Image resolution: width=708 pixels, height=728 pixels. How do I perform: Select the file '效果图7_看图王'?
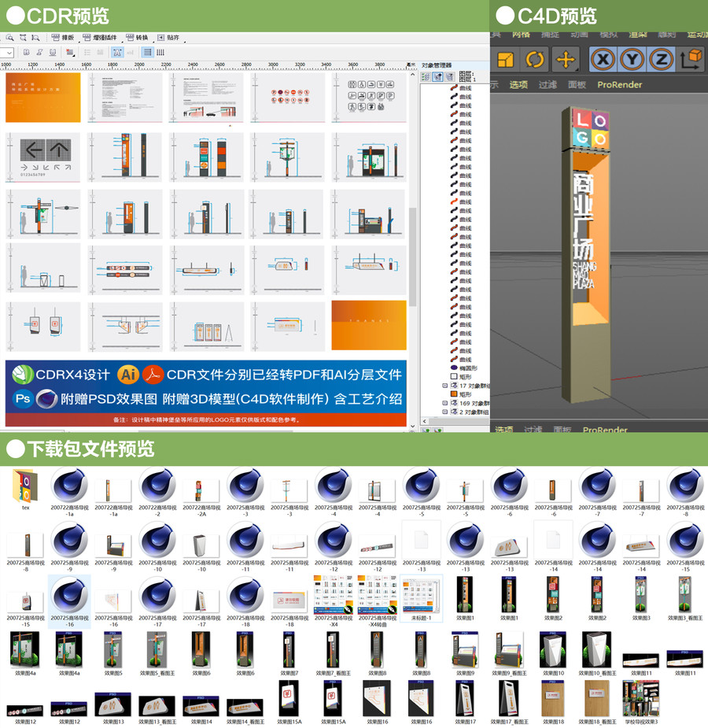click(x=333, y=654)
